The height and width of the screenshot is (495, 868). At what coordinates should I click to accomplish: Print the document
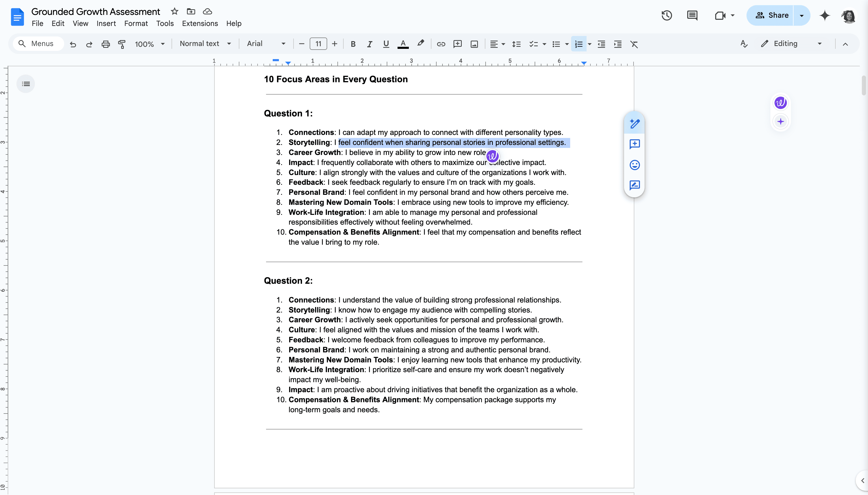[106, 44]
